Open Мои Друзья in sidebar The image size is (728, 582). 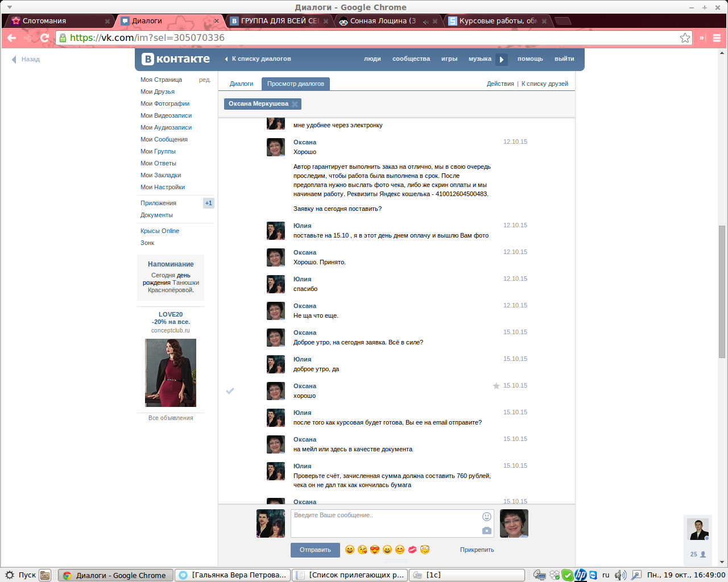[x=158, y=92]
